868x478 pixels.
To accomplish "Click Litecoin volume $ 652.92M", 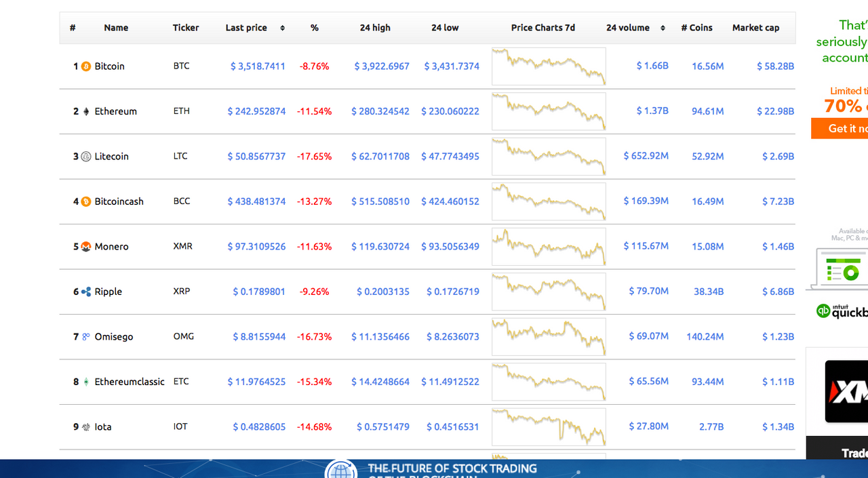I will pos(646,156).
